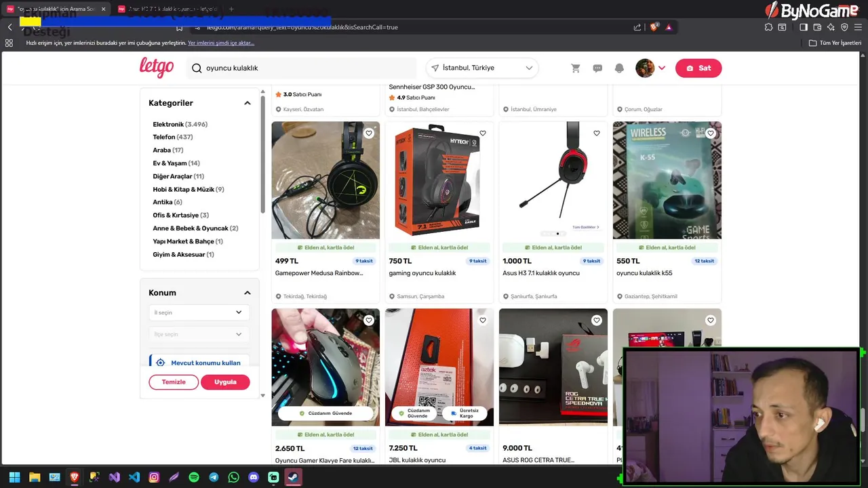The width and height of the screenshot is (868, 488).
Task: Expand the profile menu red chevron
Action: click(x=662, y=68)
